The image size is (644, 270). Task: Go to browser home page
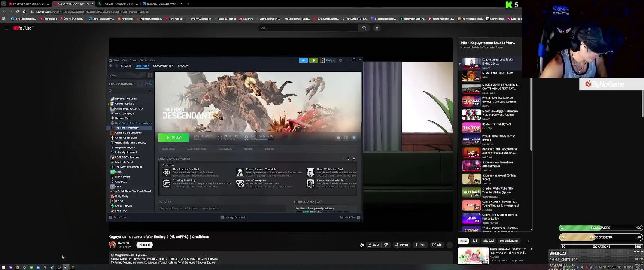point(24,12)
